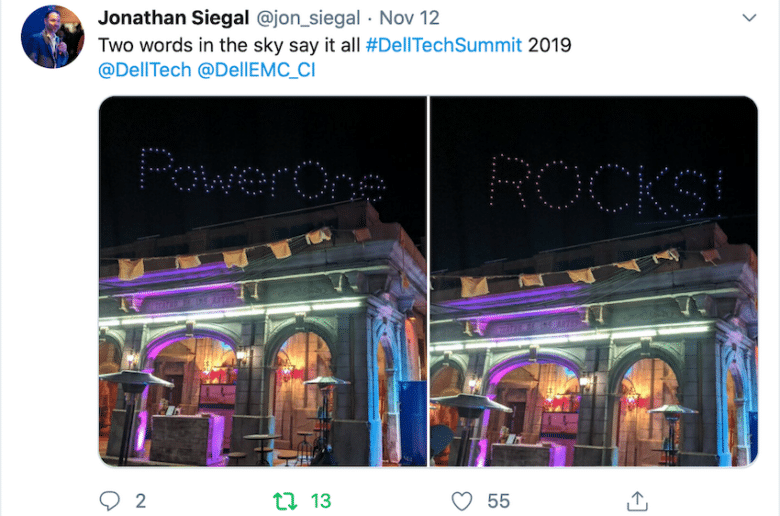Screen dimensions: 780x516
Task: Expand the tweet options chevron menu
Action: pos(749,18)
